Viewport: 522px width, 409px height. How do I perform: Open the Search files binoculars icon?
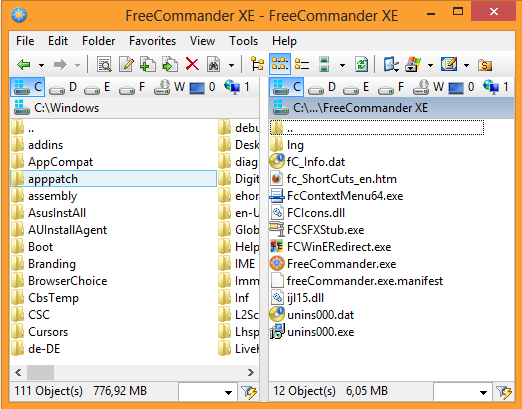point(214,64)
